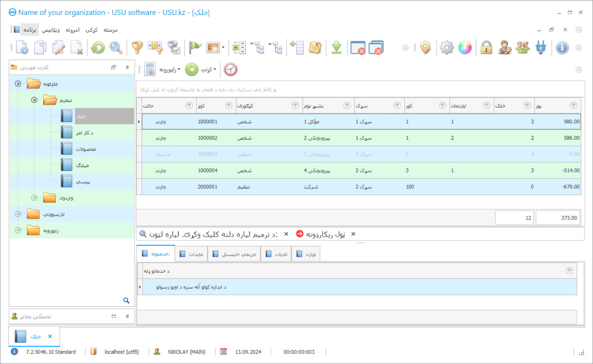Expand the لارښوونې folder in tree

pyautogui.click(x=18, y=214)
